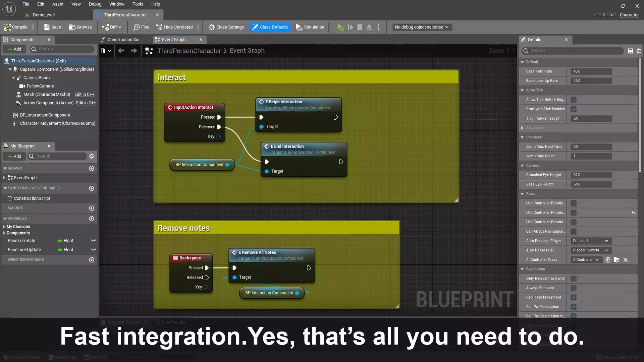Click the Simulation mode icon

coord(299,27)
